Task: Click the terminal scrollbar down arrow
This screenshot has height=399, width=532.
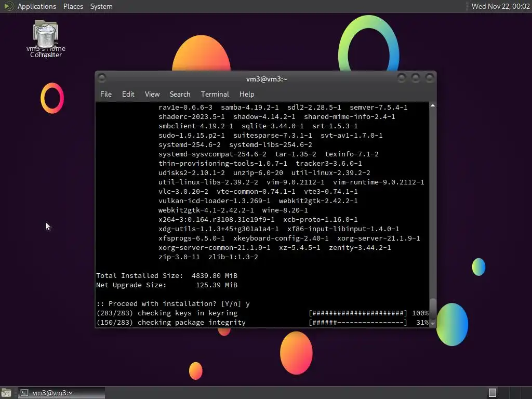Action: point(433,324)
